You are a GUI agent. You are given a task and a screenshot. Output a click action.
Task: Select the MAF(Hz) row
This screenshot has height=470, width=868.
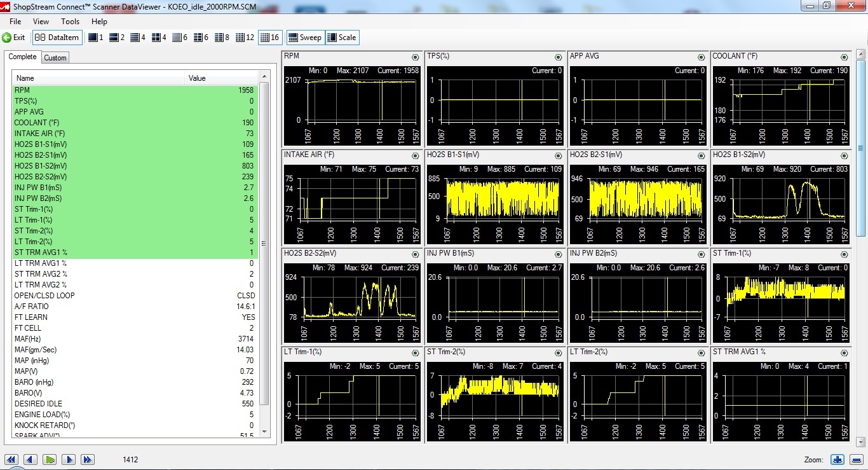pos(135,339)
